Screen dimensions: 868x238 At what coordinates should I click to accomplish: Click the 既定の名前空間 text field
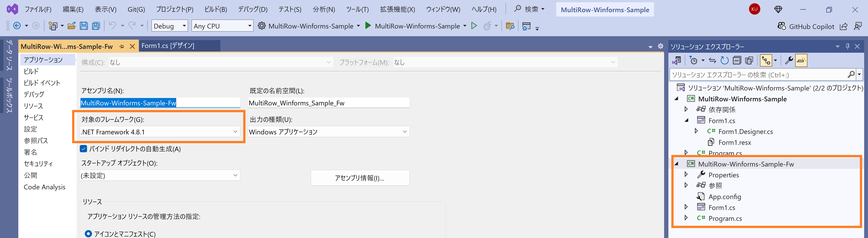coord(328,103)
